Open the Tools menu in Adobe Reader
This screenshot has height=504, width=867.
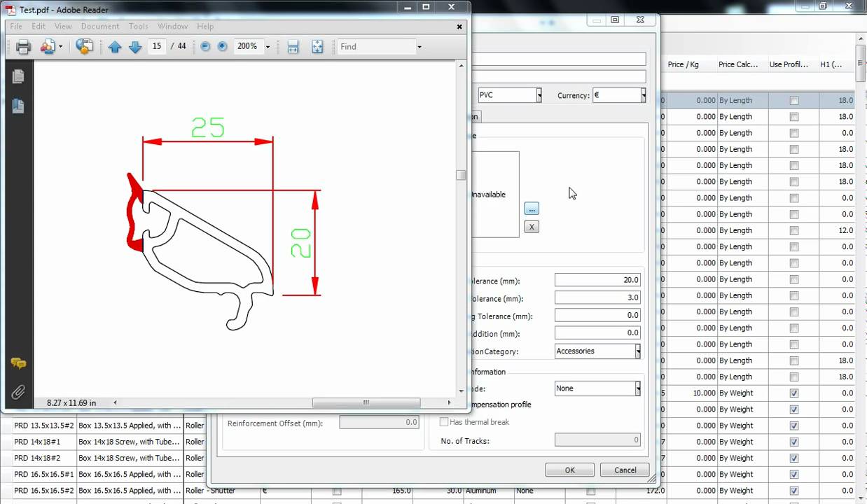tap(138, 27)
